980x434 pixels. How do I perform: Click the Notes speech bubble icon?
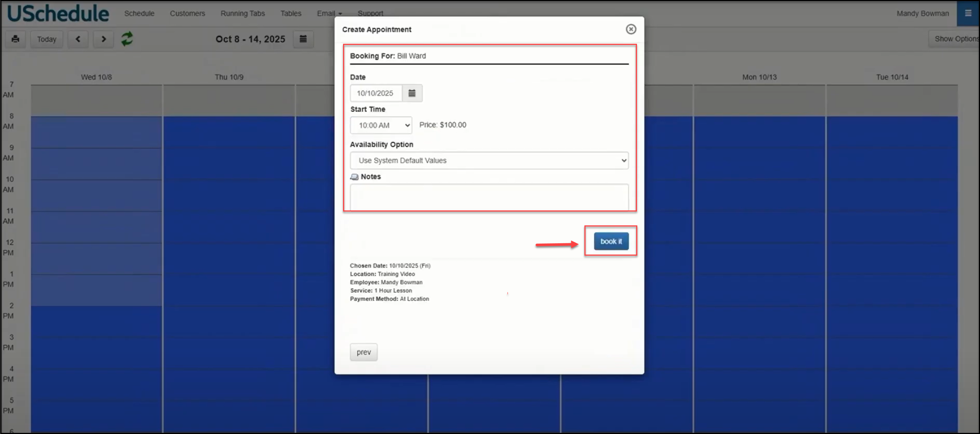(x=354, y=177)
